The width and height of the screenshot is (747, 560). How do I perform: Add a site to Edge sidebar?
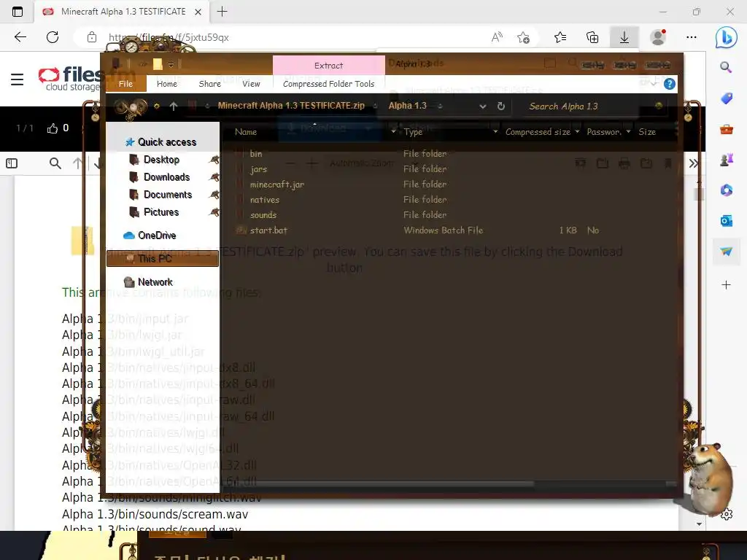726,285
